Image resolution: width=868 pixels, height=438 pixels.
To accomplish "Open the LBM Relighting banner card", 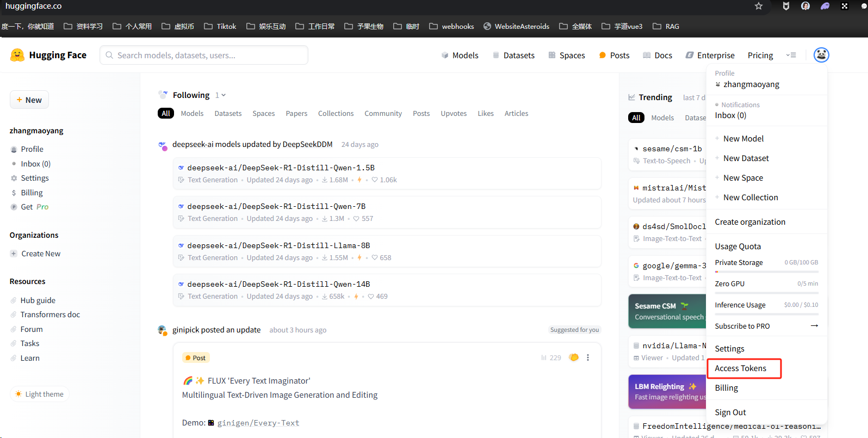I will click(x=667, y=392).
